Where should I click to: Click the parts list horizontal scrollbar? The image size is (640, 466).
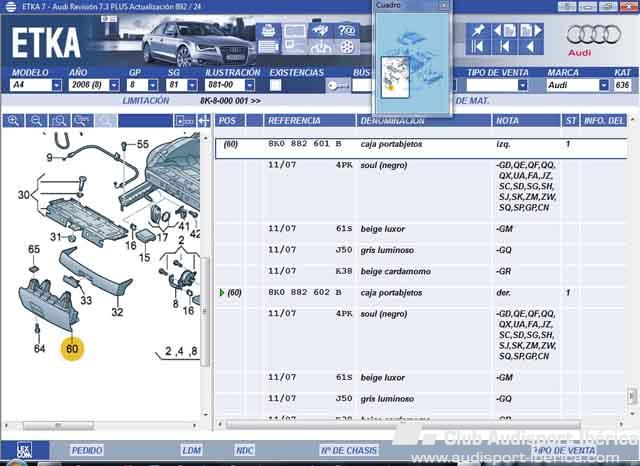pyautogui.click(x=402, y=425)
